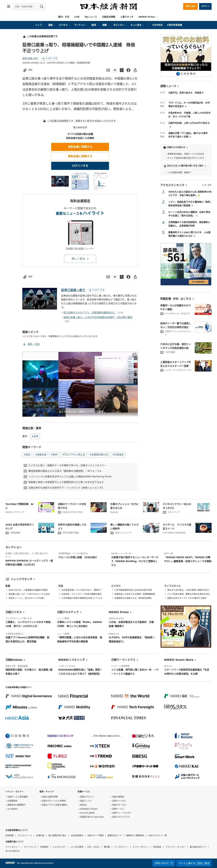Open the Myニュース menu item

(x=91, y=17)
